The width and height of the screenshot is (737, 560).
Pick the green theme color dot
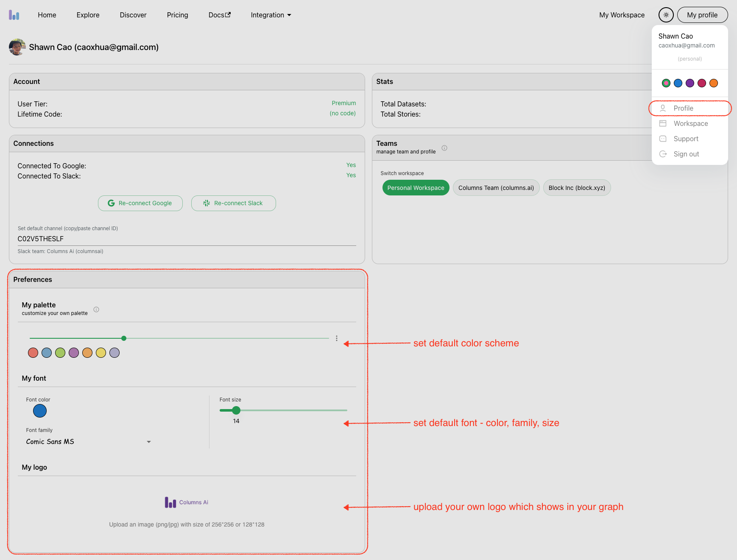tap(666, 83)
